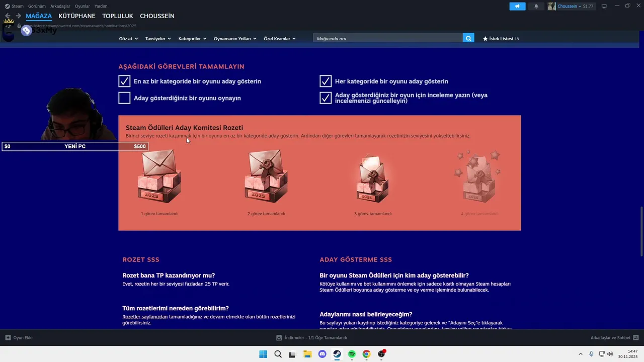
Task: Click the $1.77 wallet balance
Action: 588,6
